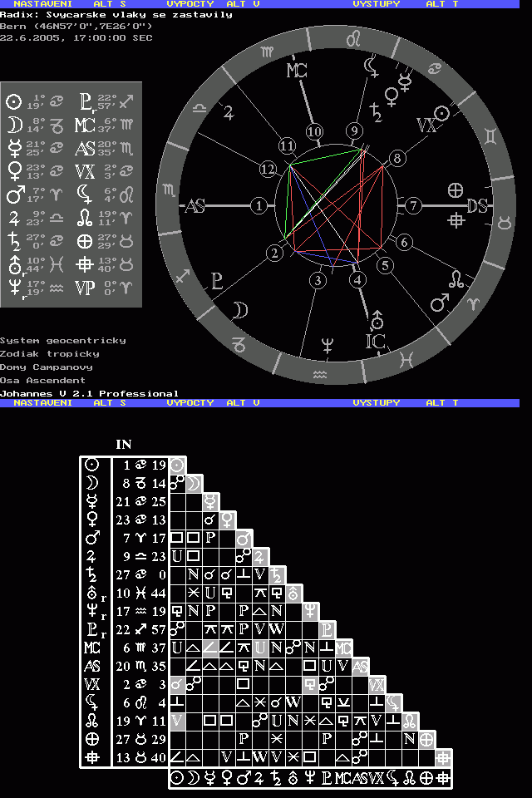Screen dimensions: 532x798
Task: Click the Domy Campanovy text
Action: (x=46, y=367)
